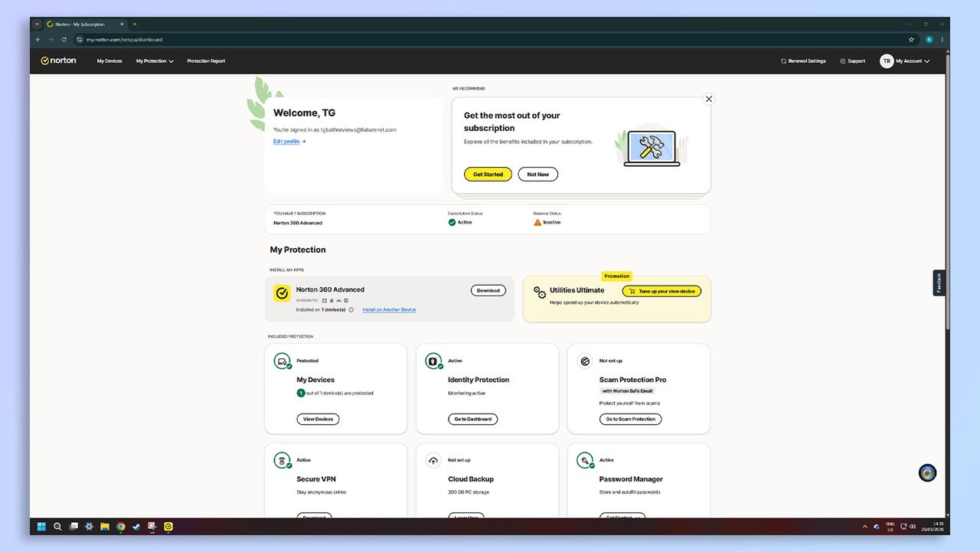980x552 pixels.
Task: Open the Windows Start menu
Action: tap(41, 527)
